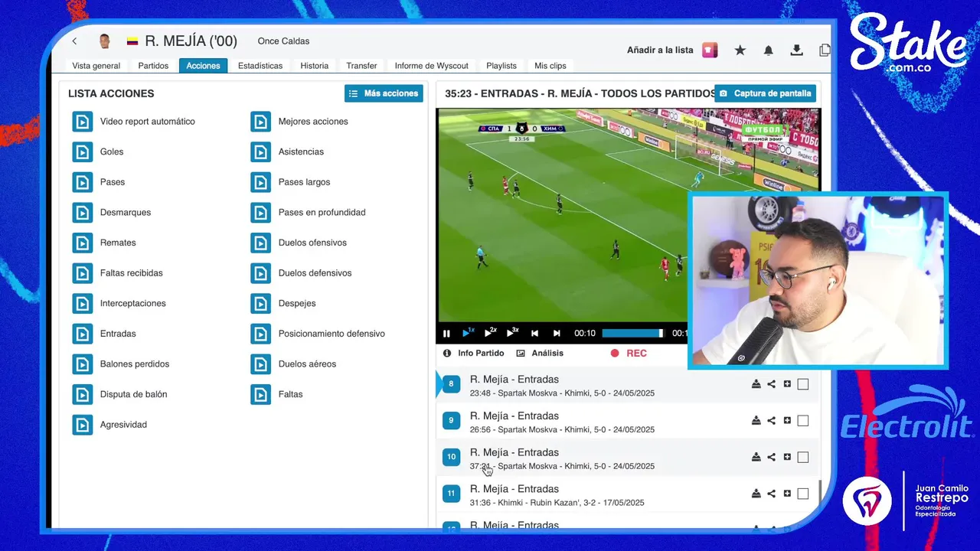Click the pink Añadir a la lista icon
This screenshot has height=551, width=980.
710,50
